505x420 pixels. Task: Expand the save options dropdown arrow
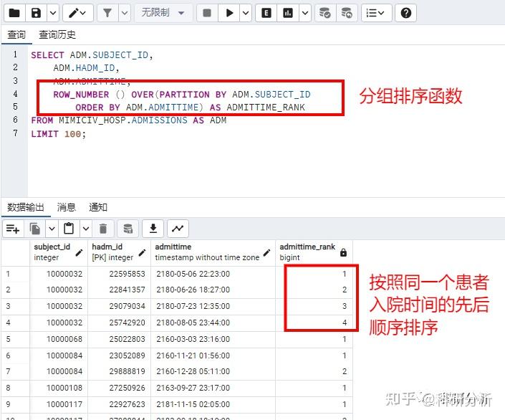click(x=53, y=13)
